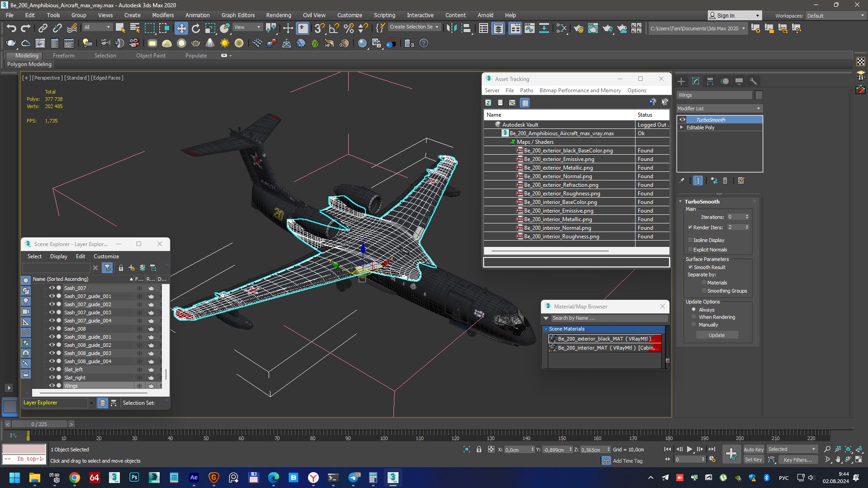Select the Select and Link tool

point(43,28)
